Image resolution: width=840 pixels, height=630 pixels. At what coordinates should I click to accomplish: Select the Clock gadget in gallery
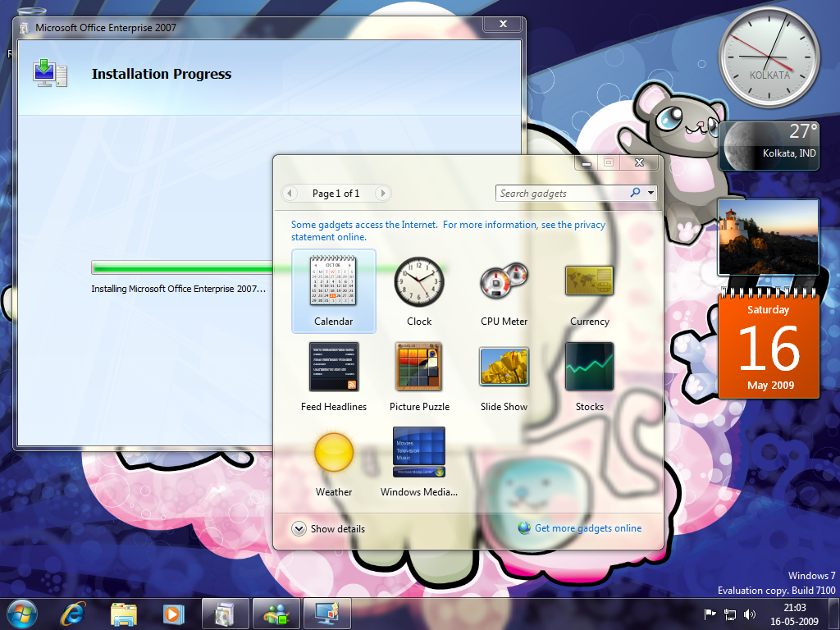tap(419, 281)
